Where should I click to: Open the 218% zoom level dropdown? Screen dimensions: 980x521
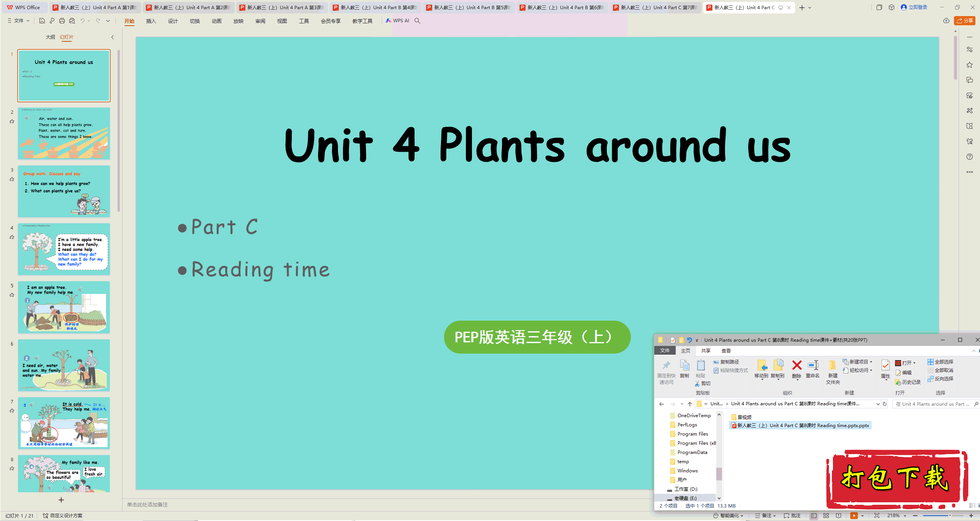(897, 516)
